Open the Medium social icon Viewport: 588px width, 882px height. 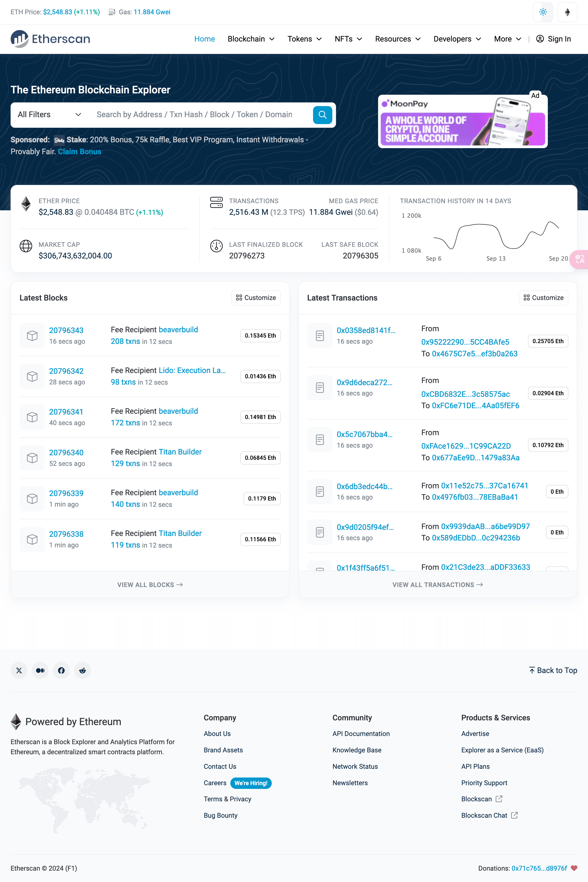pos(40,670)
